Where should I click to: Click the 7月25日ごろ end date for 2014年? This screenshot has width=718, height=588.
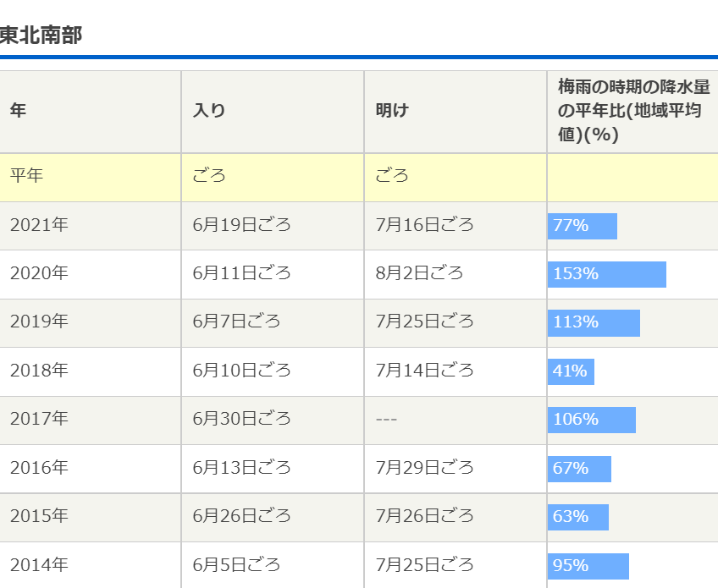coord(424,564)
